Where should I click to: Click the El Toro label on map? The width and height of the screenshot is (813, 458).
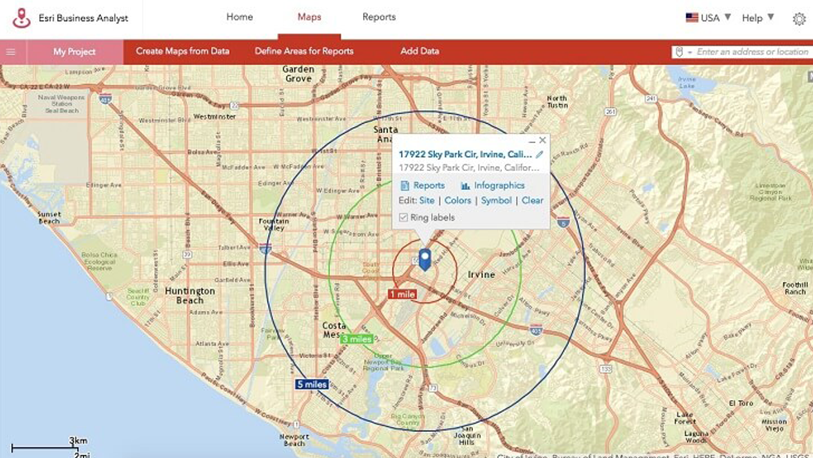point(740,403)
